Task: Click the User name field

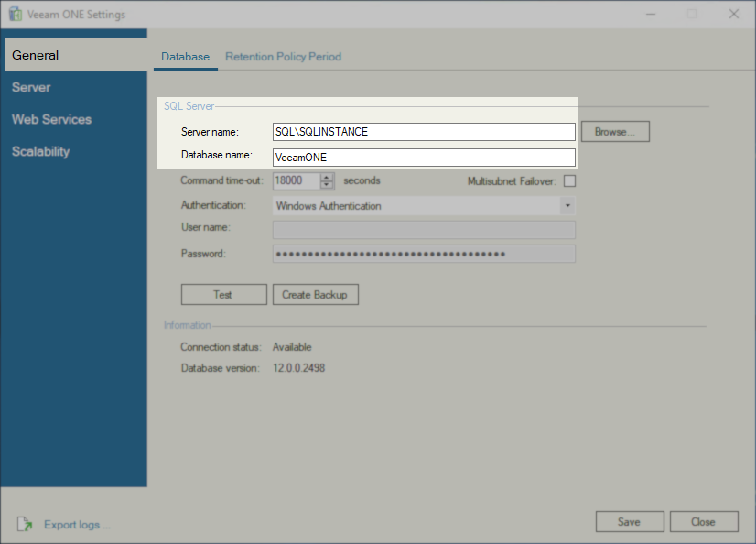Action: [424, 230]
